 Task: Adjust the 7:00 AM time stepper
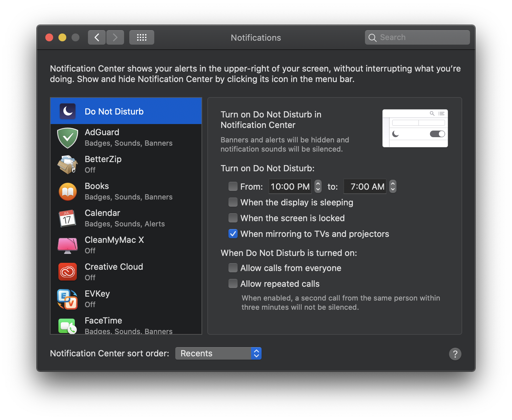click(393, 186)
